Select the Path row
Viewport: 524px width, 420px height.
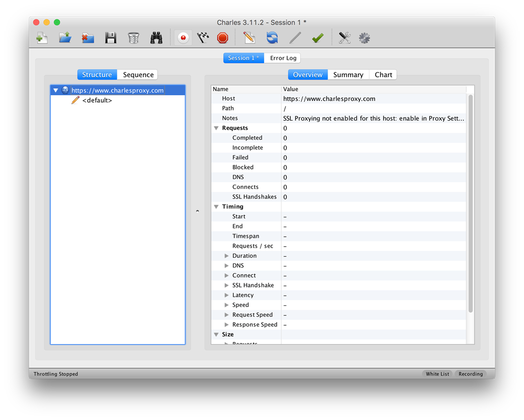click(x=339, y=108)
